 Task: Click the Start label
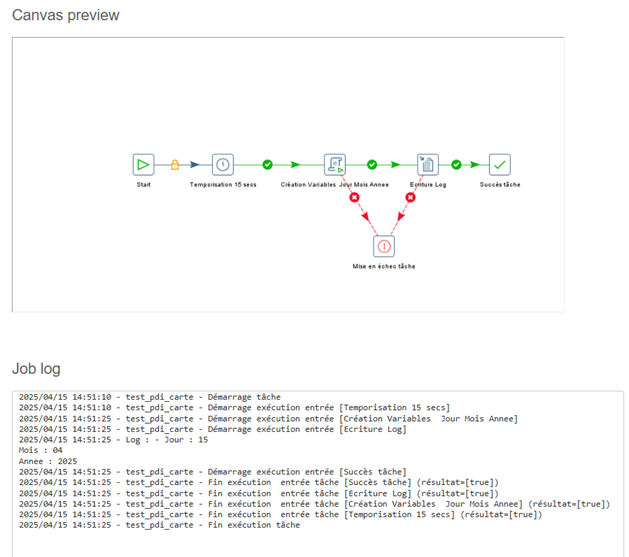(x=144, y=184)
